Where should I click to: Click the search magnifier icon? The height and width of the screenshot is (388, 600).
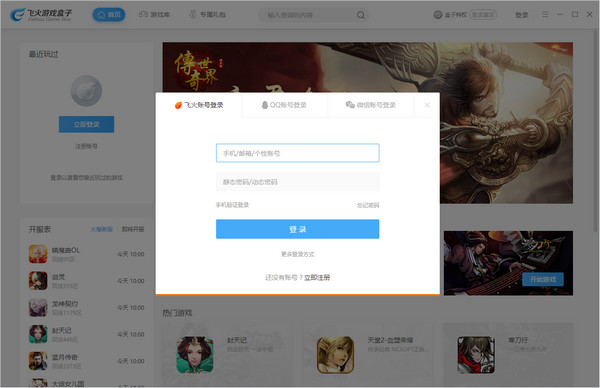pos(360,15)
